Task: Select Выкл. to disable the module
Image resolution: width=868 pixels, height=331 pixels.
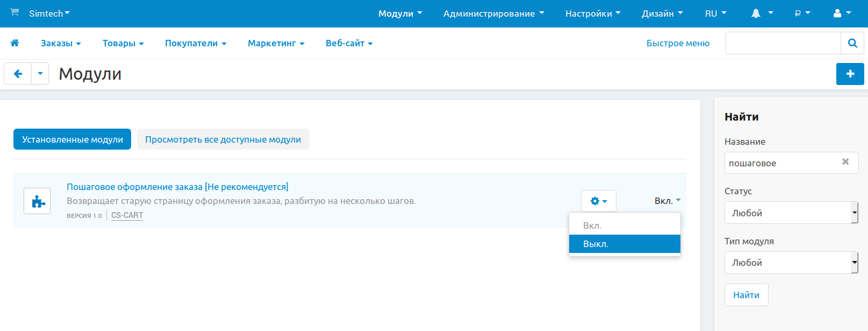Action: coord(625,244)
